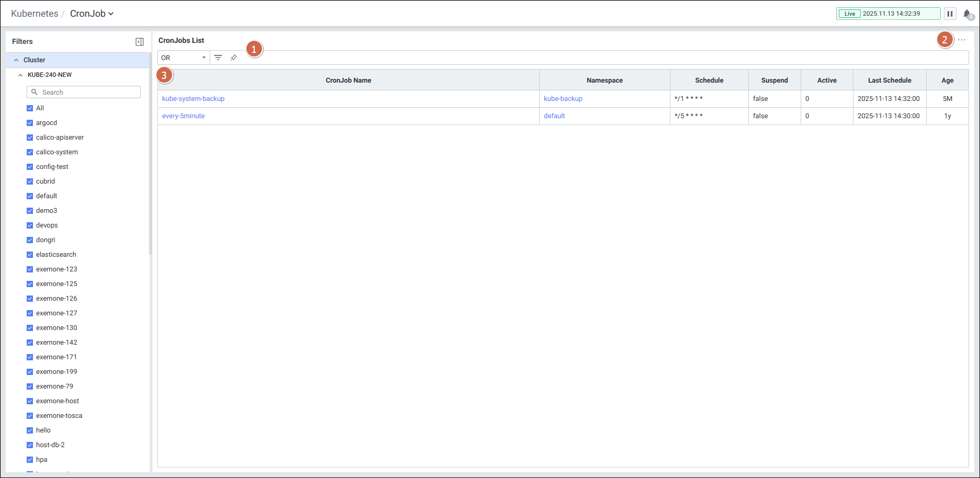
Task: Collapse the Cluster section
Action: [16, 60]
